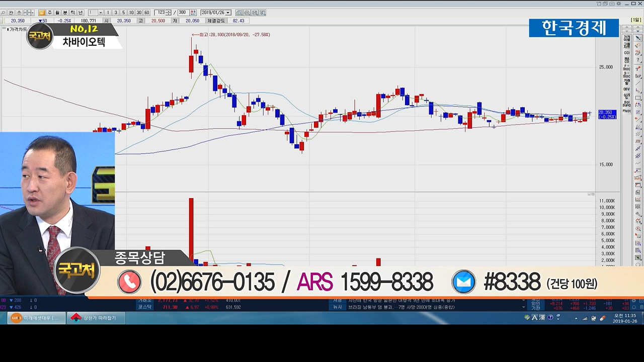Select the trend line drawing tool
Image resolution: width=644 pixels, height=362 pixels.
click(x=638, y=83)
